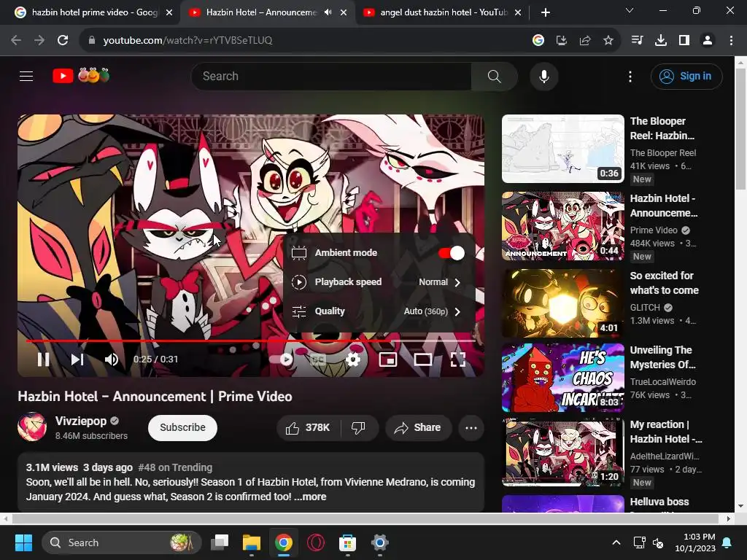Open the tab search chevron dropdown

tap(630, 10)
